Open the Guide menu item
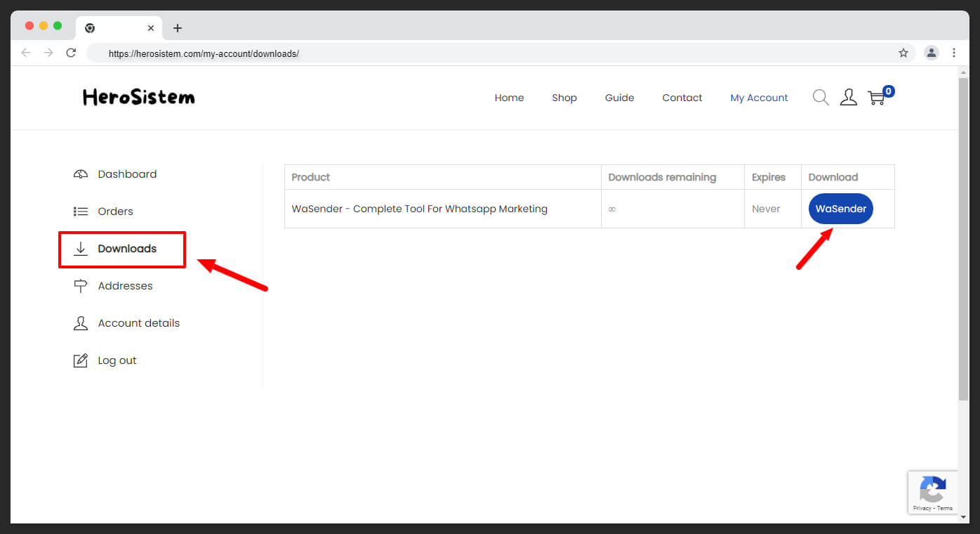 pyautogui.click(x=619, y=98)
